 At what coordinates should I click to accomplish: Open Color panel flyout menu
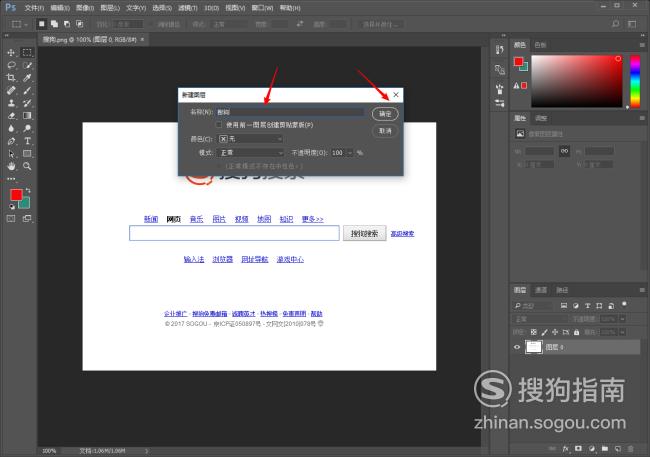pyautogui.click(x=642, y=45)
